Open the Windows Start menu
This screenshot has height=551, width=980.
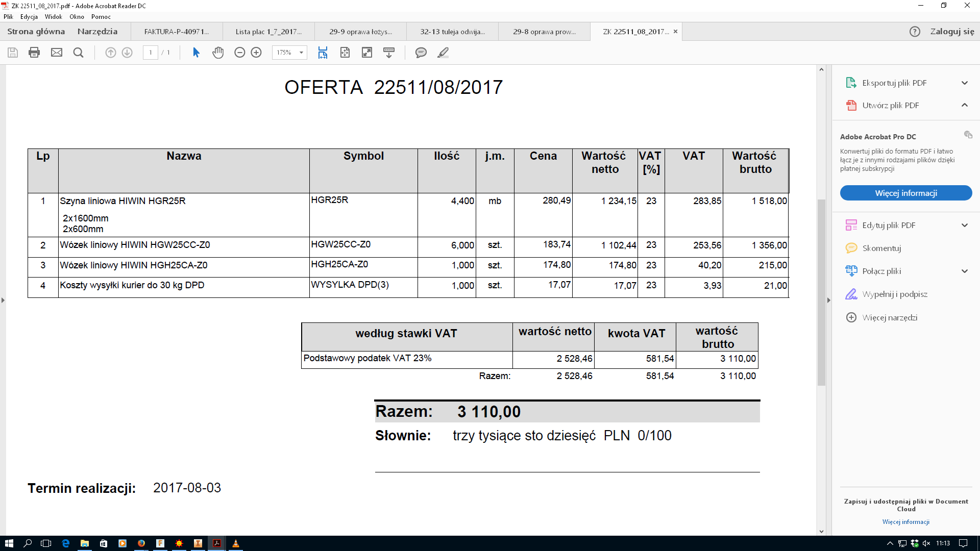coord(9,543)
